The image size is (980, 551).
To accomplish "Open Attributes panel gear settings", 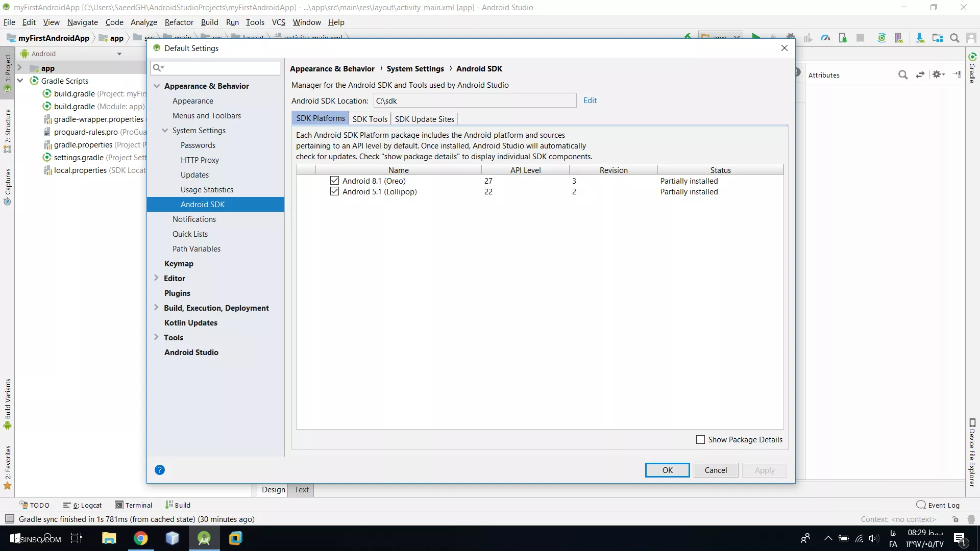I will 939,74.
